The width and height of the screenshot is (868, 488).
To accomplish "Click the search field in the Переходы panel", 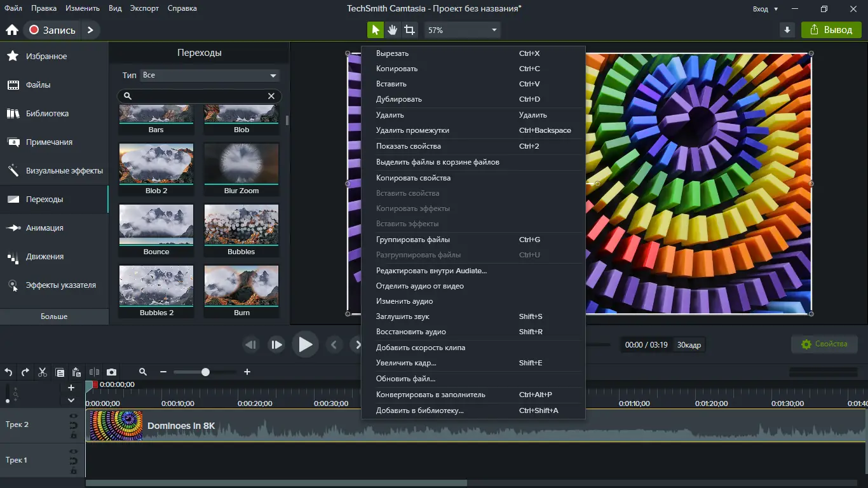I will [191, 96].
